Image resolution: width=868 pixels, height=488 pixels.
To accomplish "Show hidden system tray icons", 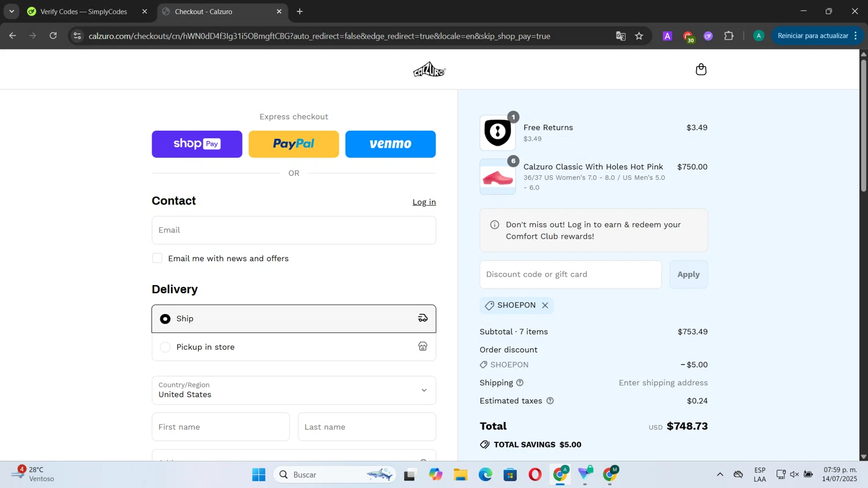I will pyautogui.click(x=720, y=475).
